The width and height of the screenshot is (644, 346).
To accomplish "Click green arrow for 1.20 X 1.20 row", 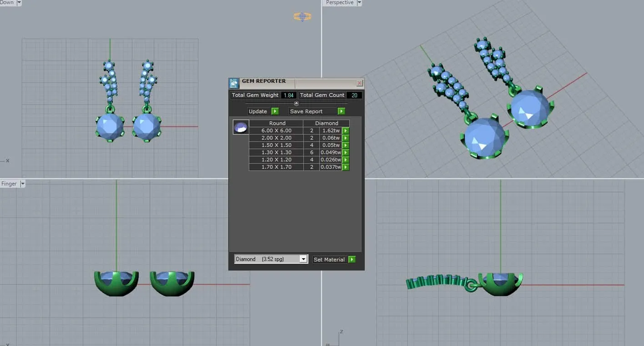I will click(346, 160).
